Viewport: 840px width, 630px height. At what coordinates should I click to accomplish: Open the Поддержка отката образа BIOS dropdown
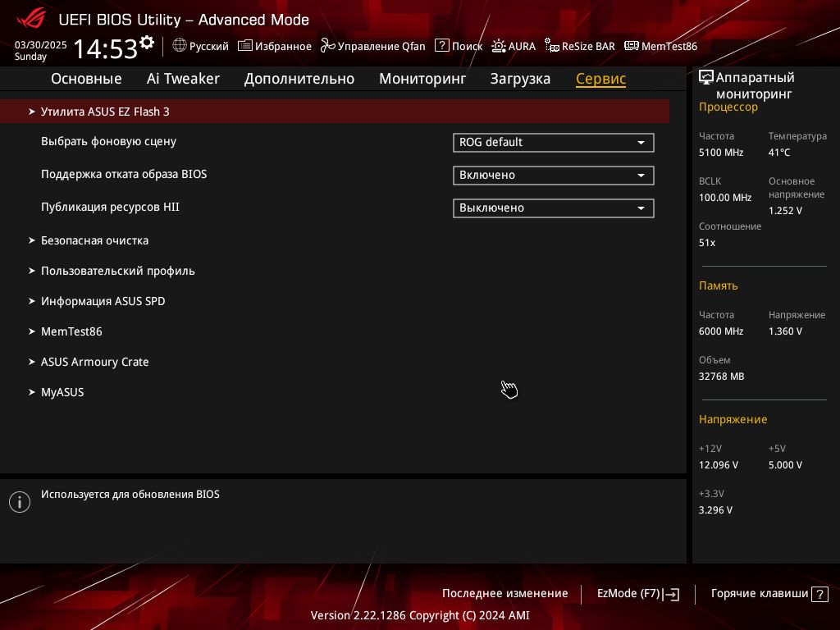point(554,176)
